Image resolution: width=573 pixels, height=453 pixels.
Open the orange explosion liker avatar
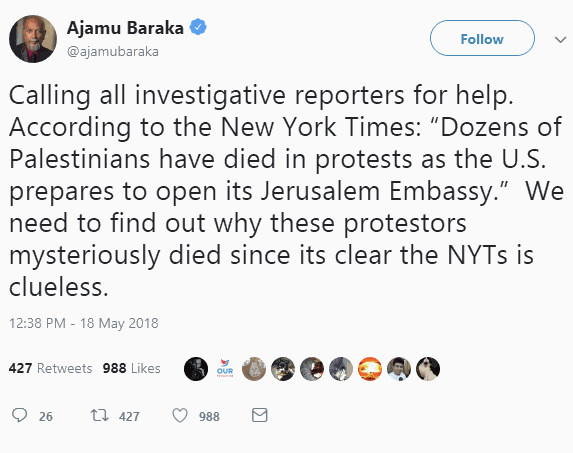[x=370, y=369]
